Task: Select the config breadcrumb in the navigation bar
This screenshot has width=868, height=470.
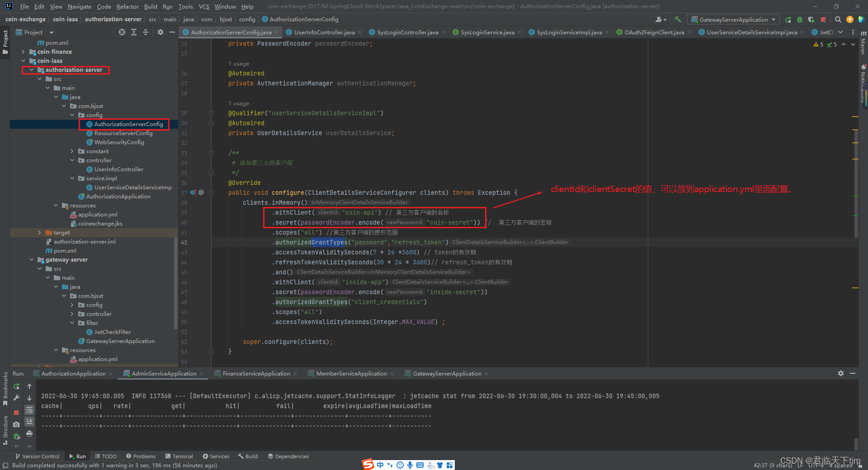Action: tap(247, 19)
